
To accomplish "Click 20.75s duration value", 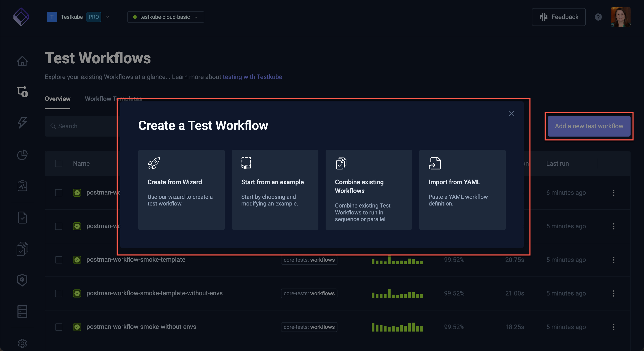I will (x=514, y=260).
